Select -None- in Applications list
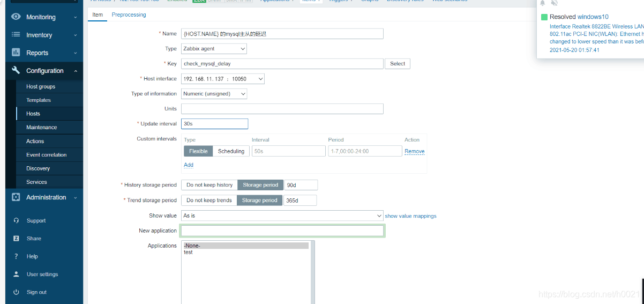The image size is (644, 304). [246, 246]
